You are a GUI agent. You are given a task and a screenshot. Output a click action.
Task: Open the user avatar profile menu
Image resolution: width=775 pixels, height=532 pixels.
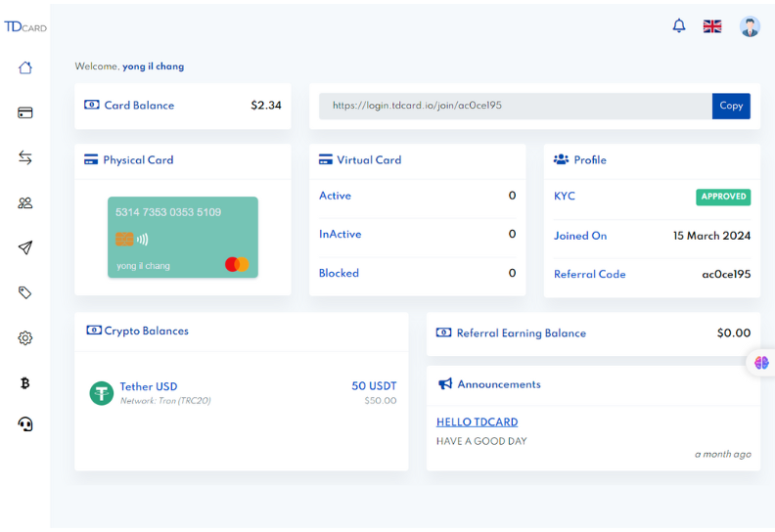coord(750,26)
